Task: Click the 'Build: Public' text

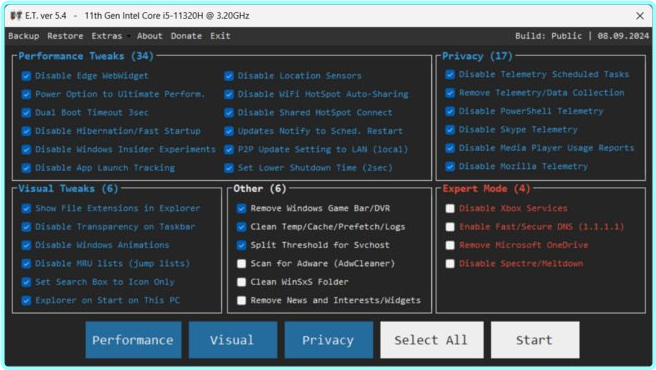Action: click(548, 36)
